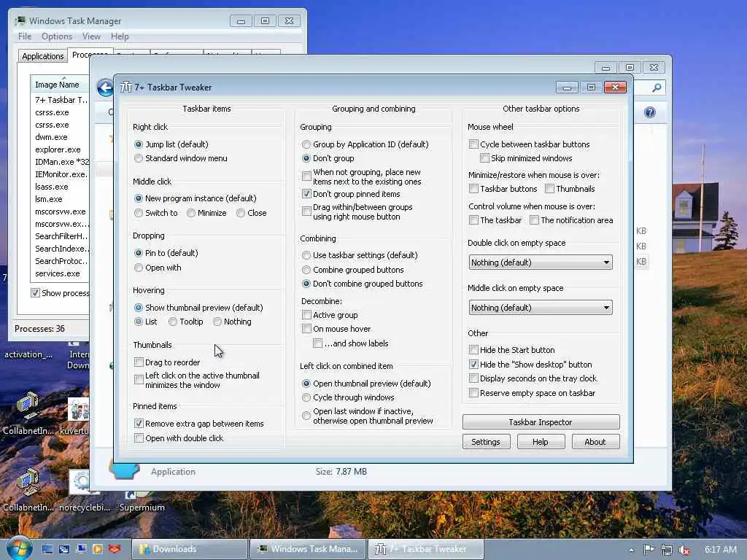Sort by Image Name column header

click(x=60, y=85)
